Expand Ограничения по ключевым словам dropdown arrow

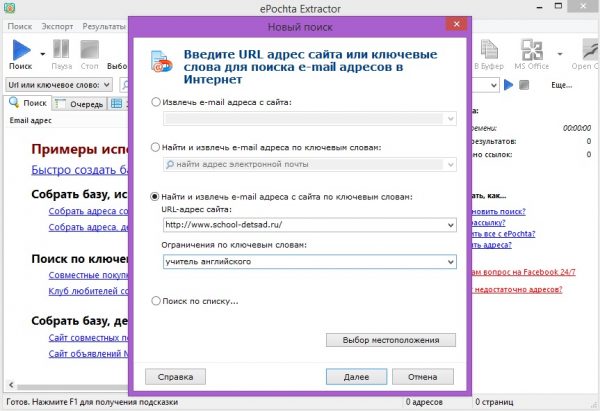pyautogui.click(x=450, y=262)
